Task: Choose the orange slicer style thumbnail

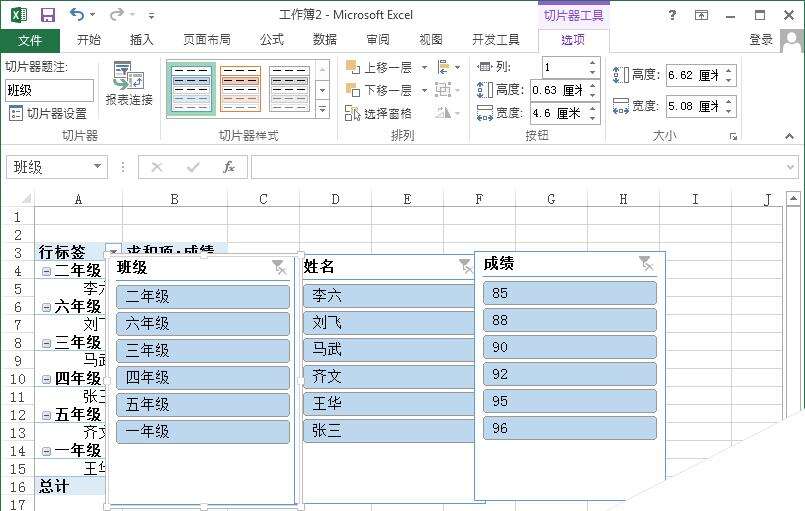Action: pyautogui.click(x=240, y=89)
